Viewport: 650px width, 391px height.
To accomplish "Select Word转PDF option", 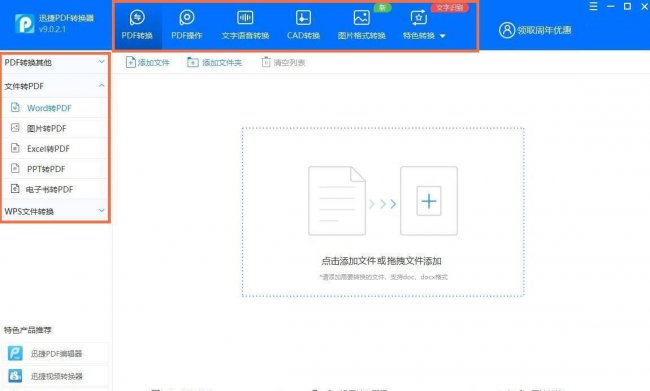I will (55, 108).
